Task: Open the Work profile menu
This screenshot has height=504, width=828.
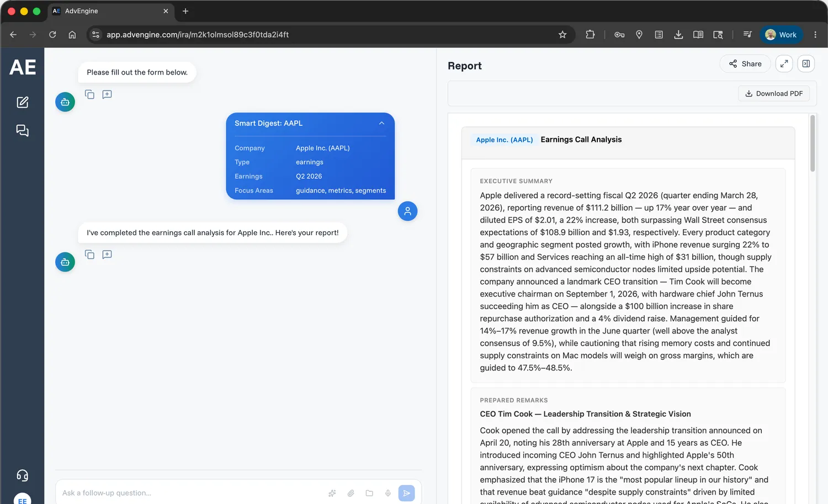Action: tap(781, 35)
